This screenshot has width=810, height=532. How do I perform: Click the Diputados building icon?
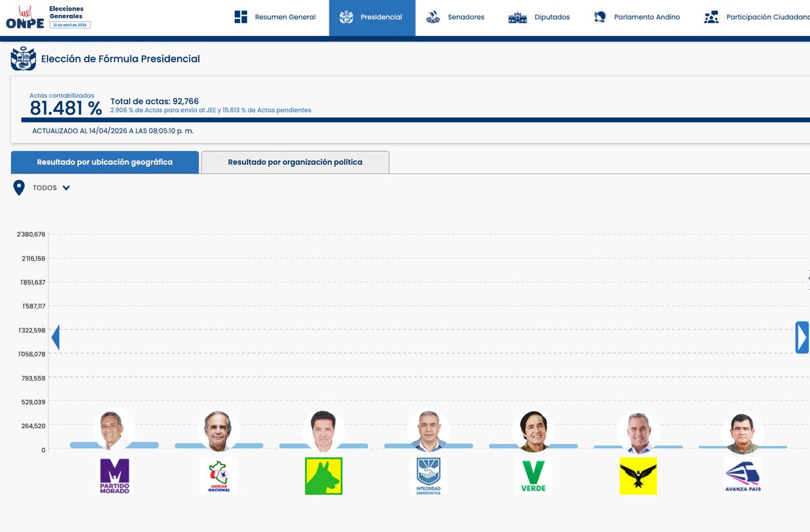tap(518, 18)
